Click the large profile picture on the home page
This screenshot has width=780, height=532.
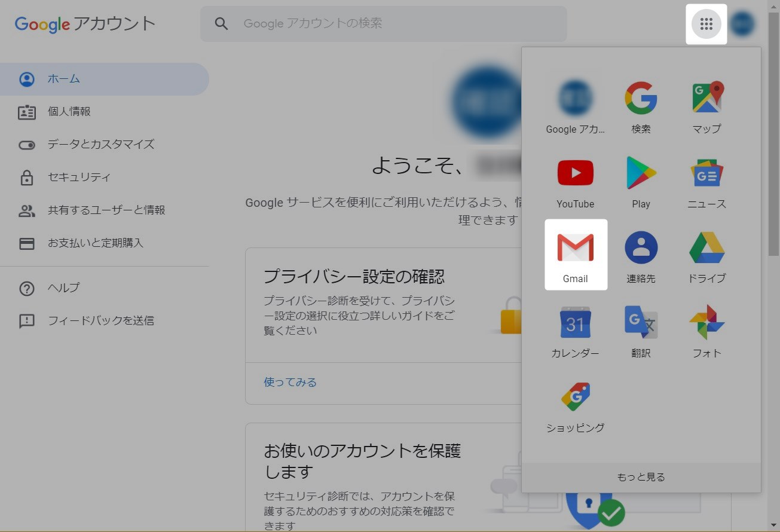(x=487, y=103)
